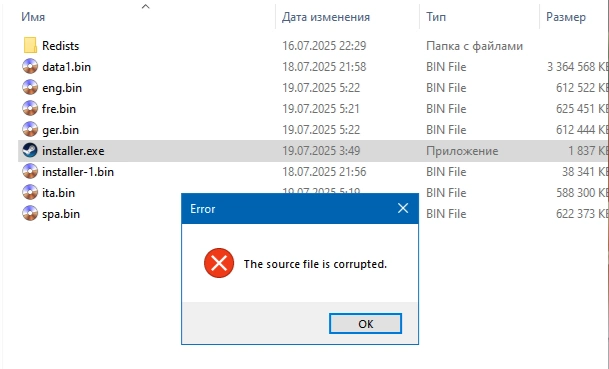Screen dimensions: 609x369
Task: Click the spa.bin disc icon
Action: click(30, 213)
